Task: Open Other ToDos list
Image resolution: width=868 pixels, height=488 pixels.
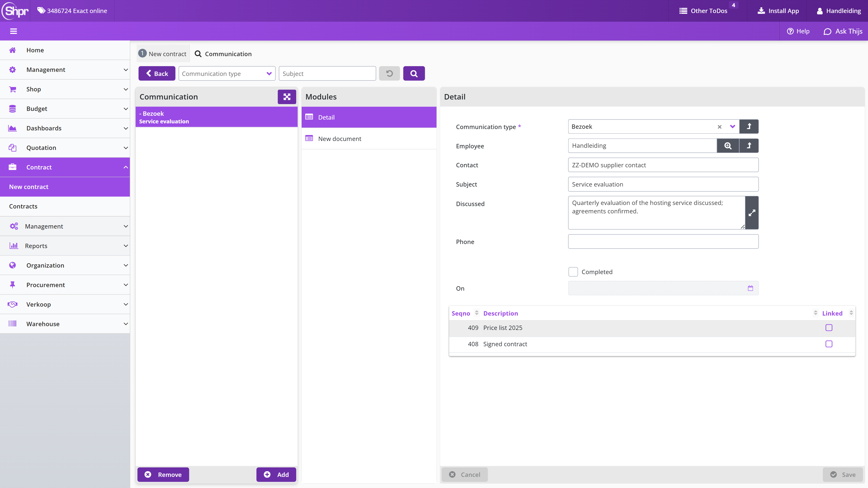Action: click(x=704, y=11)
